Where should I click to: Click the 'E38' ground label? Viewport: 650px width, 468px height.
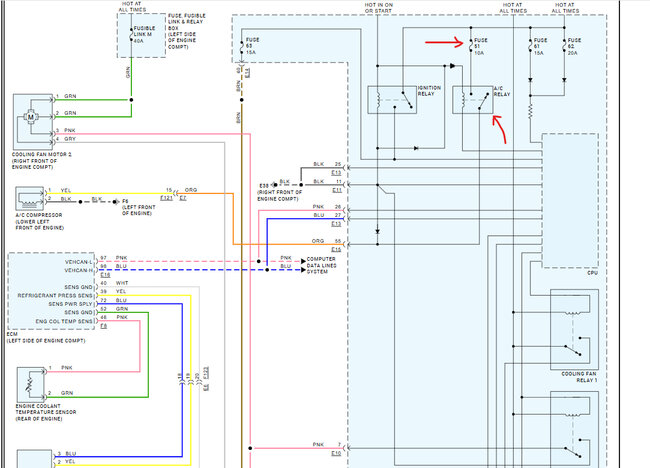[264, 185]
